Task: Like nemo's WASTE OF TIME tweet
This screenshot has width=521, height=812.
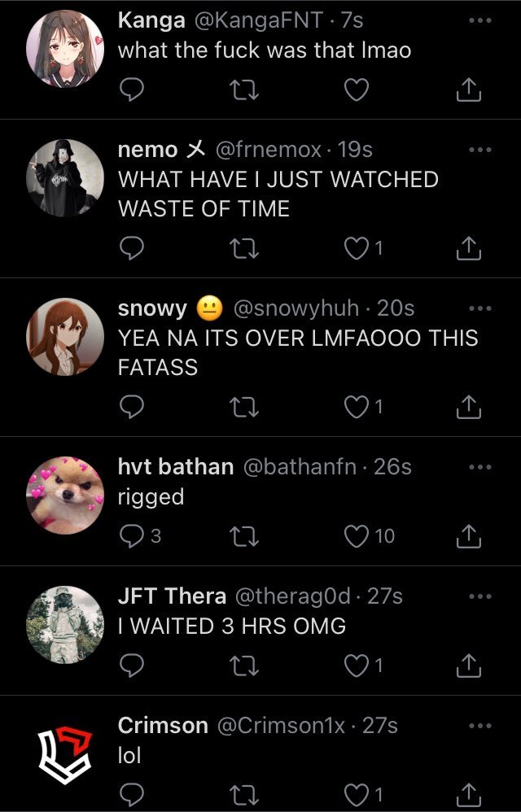Action: click(364, 248)
